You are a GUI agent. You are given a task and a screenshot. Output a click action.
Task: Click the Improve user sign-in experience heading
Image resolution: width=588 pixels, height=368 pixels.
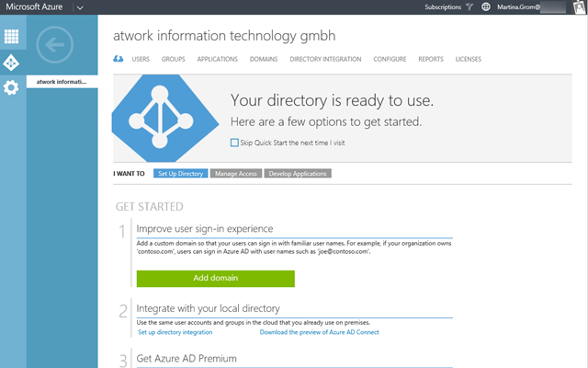pyautogui.click(x=205, y=229)
